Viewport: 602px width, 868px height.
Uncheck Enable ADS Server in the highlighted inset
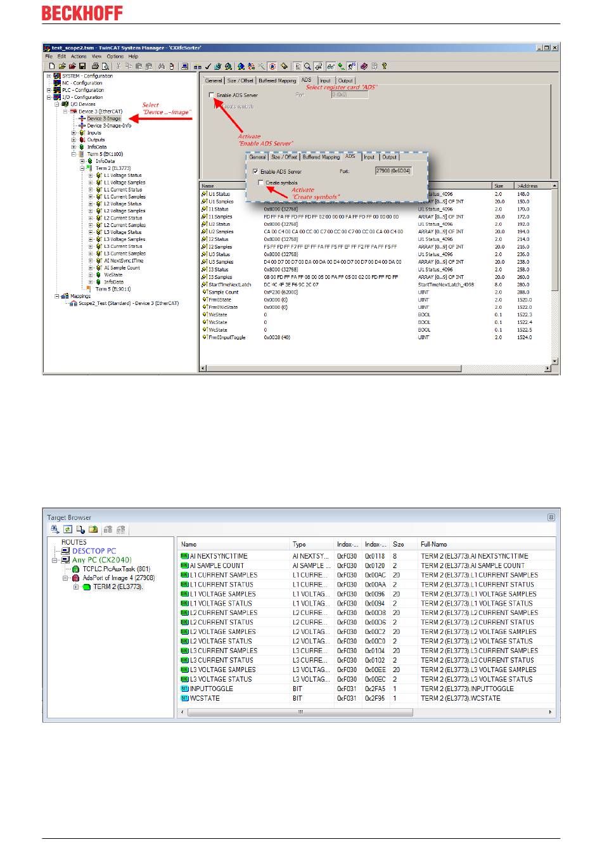[x=255, y=172]
